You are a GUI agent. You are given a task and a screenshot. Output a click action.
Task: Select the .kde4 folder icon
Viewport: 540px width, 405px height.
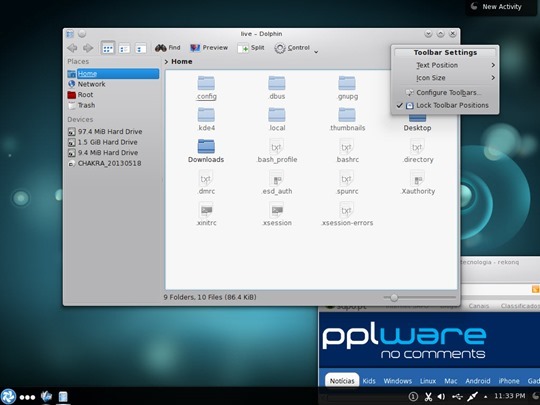(206, 115)
